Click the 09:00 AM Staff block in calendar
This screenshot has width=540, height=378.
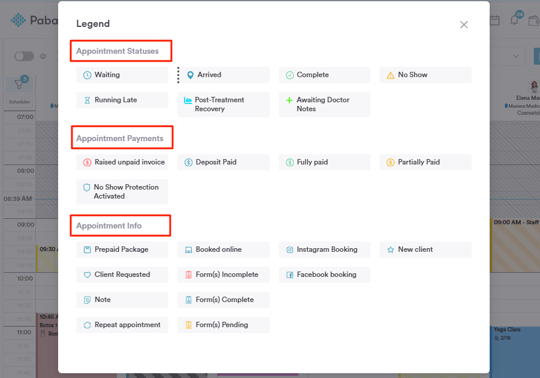click(515, 244)
